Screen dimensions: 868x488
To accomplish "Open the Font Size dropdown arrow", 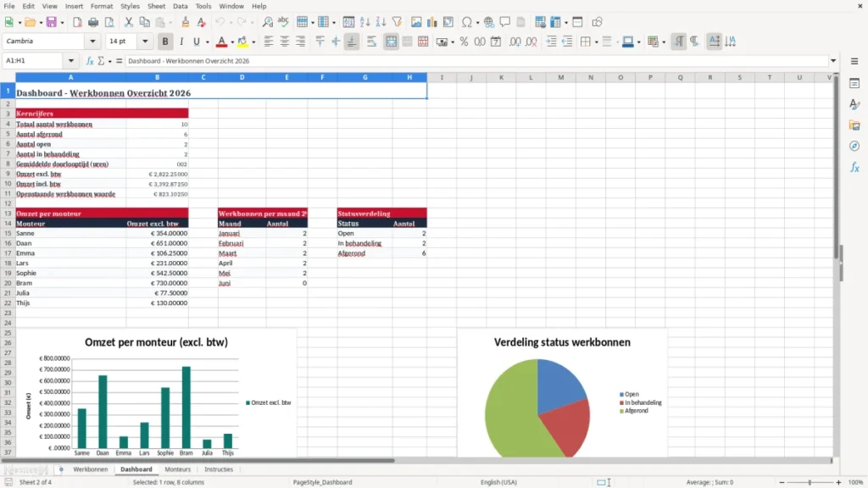I will click(x=145, y=41).
